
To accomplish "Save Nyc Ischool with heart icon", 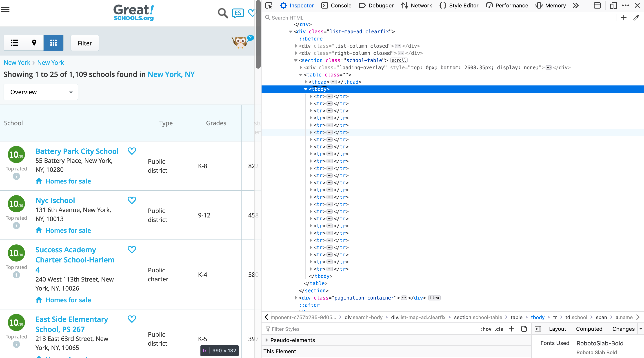I will (x=132, y=200).
